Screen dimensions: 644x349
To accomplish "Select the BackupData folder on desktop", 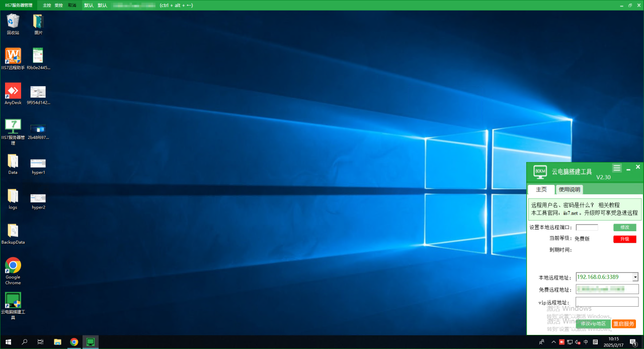I will 13,234.
